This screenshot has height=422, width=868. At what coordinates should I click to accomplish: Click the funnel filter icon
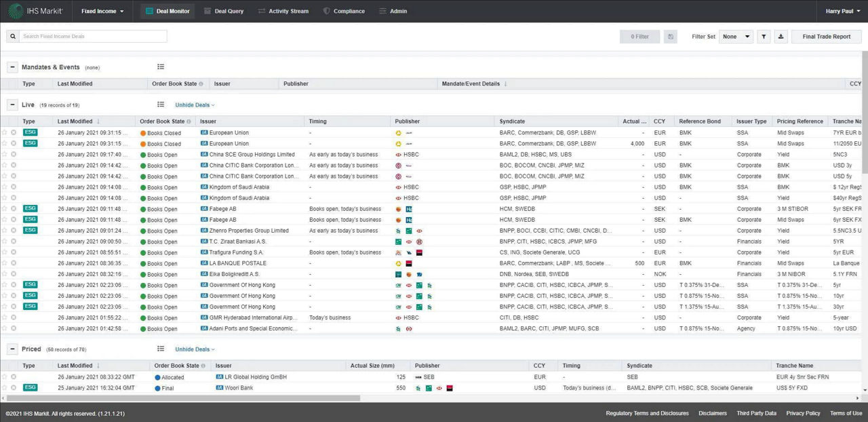(x=764, y=37)
